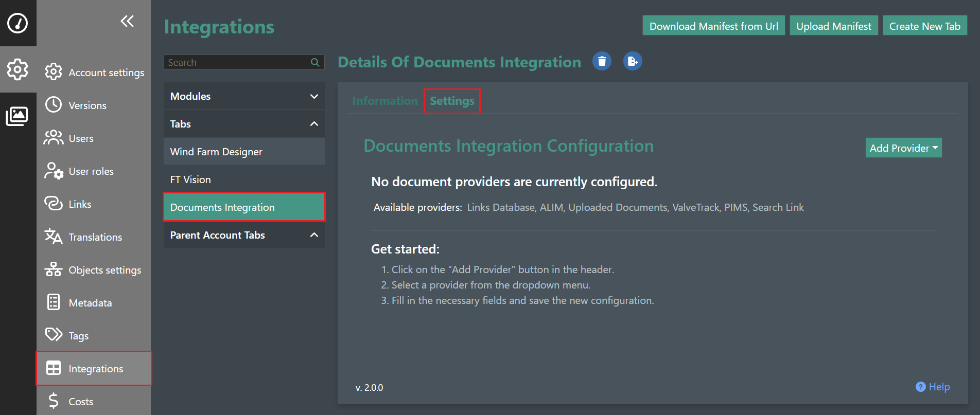Open Versions menu item
Screen dimensions: 980x415
94,105
